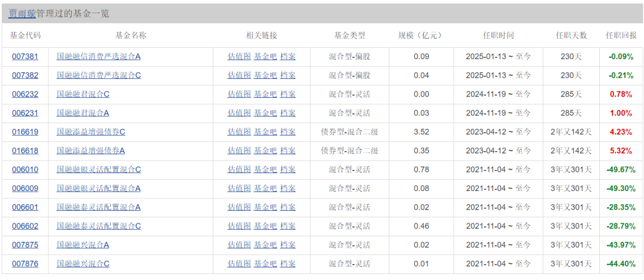Click the 基金代码 column header
Image resolution: width=644 pixels, height=280 pixels.
point(25,35)
